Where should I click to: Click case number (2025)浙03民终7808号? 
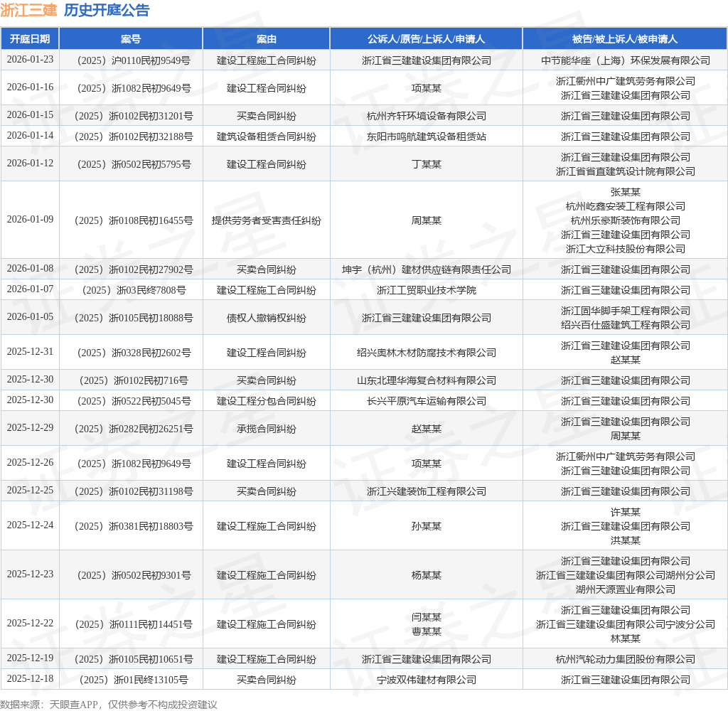coord(134,290)
